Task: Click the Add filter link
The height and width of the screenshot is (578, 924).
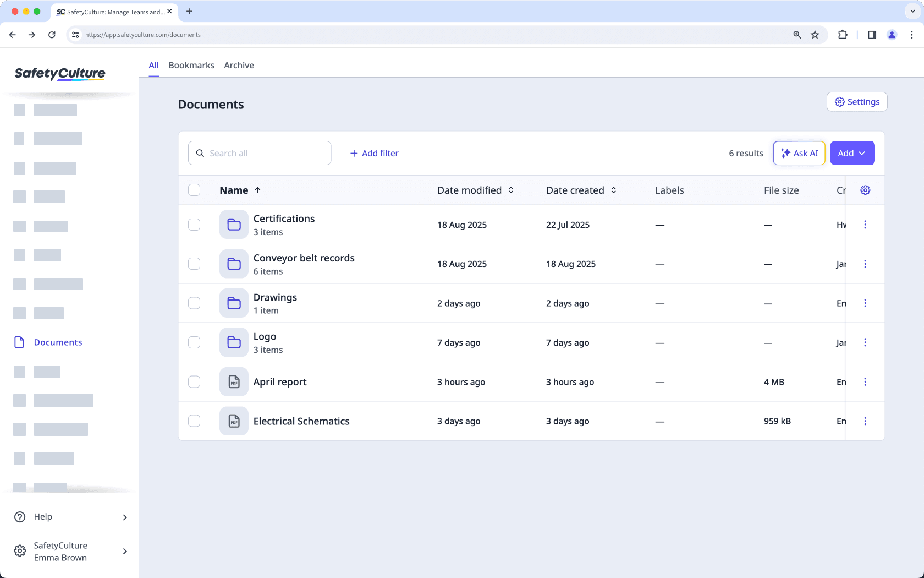Action: pyautogui.click(x=375, y=153)
